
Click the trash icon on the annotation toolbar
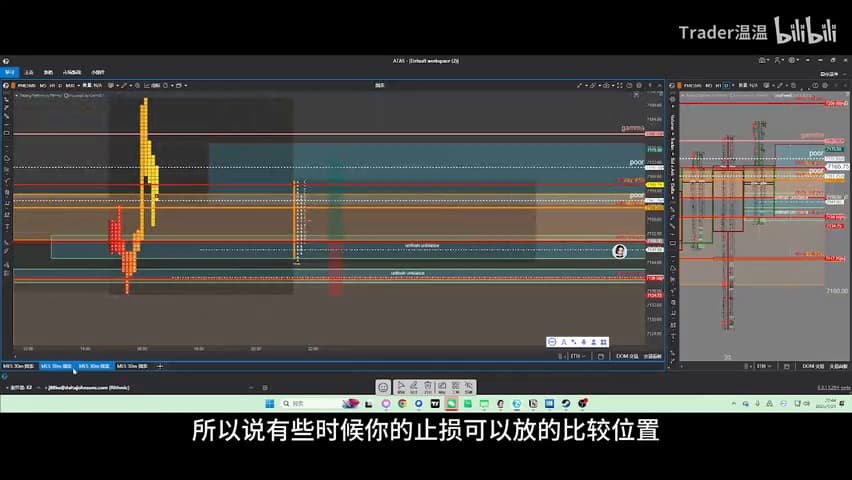428,387
